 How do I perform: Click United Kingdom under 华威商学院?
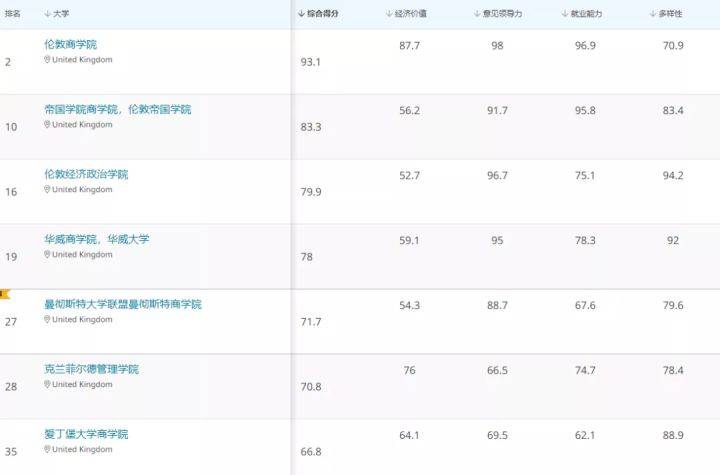tap(82, 254)
